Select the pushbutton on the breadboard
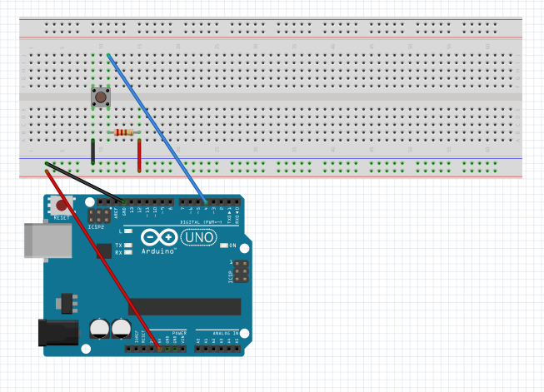The height and width of the screenshot is (392, 544). [x=101, y=97]
